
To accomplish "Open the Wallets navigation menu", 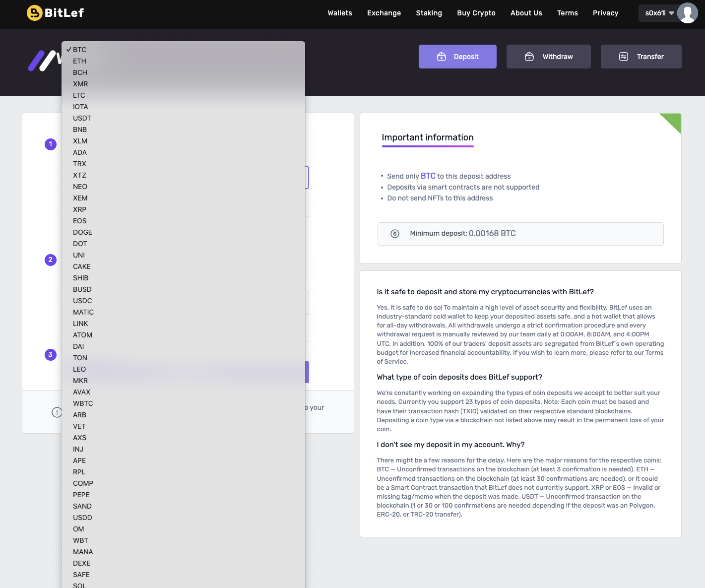I will [339, 13].
